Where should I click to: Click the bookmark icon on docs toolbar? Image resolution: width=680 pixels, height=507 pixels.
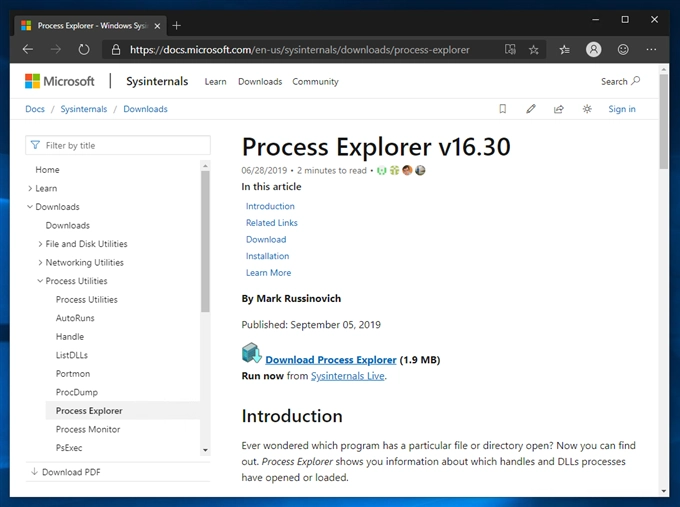pyautogui.click(x=502, y=109)
